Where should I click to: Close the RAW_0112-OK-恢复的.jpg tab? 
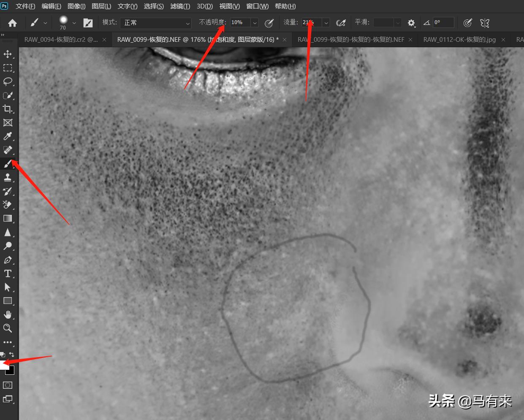503,40
